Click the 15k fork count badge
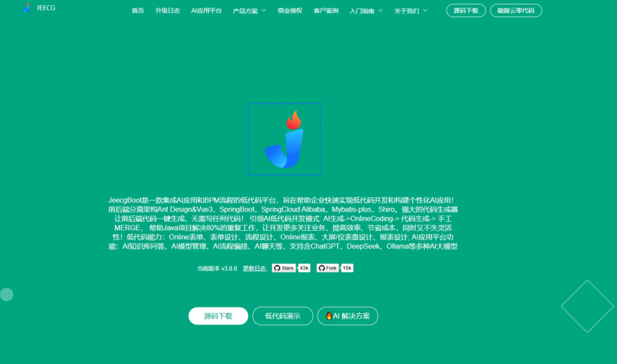Screen dimensions: 617x364 point(347,268)
